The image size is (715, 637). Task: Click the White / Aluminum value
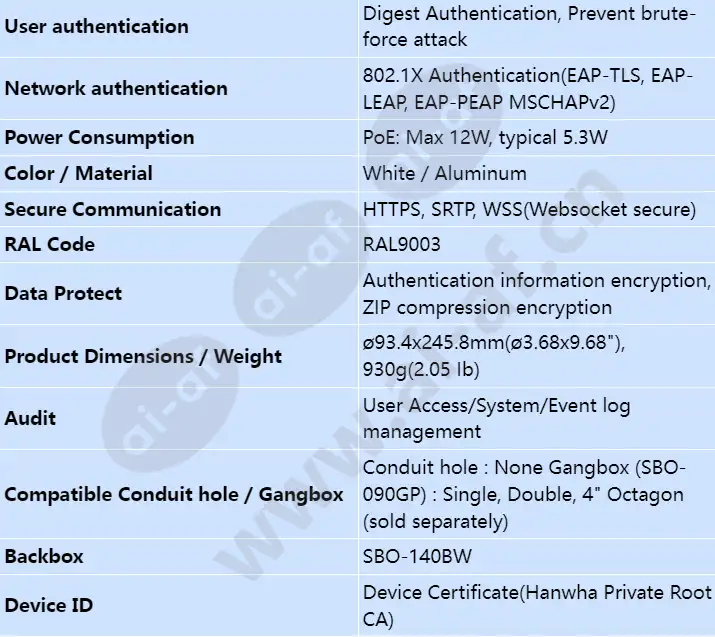tap(445, 173)
